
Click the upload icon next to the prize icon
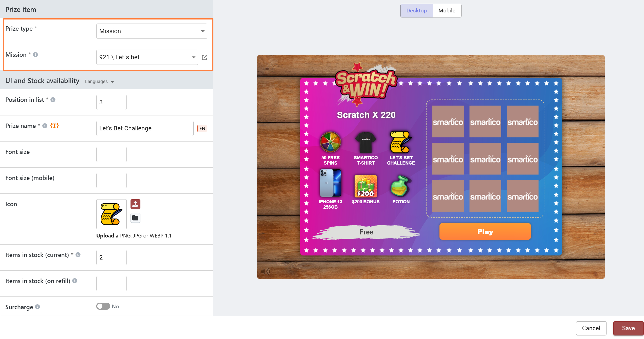(135, 204)
